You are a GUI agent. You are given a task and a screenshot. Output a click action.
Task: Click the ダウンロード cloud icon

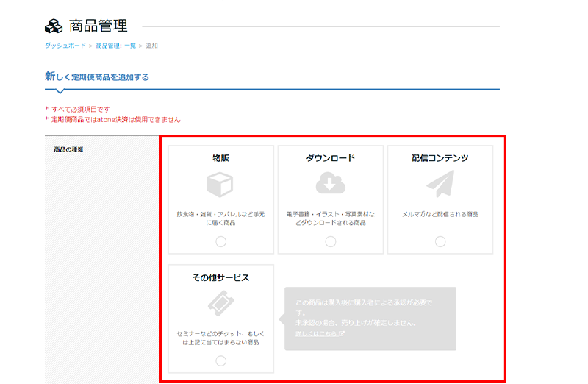(330, 184)
